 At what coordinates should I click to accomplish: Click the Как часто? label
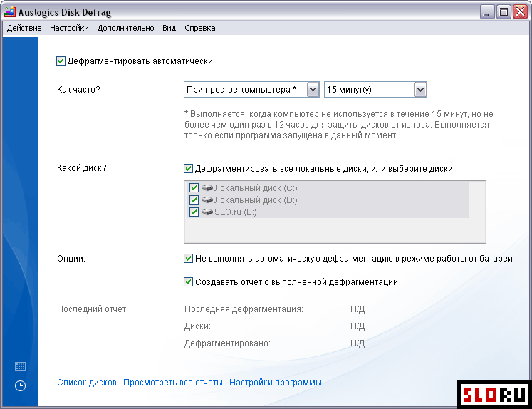point(78,90)
